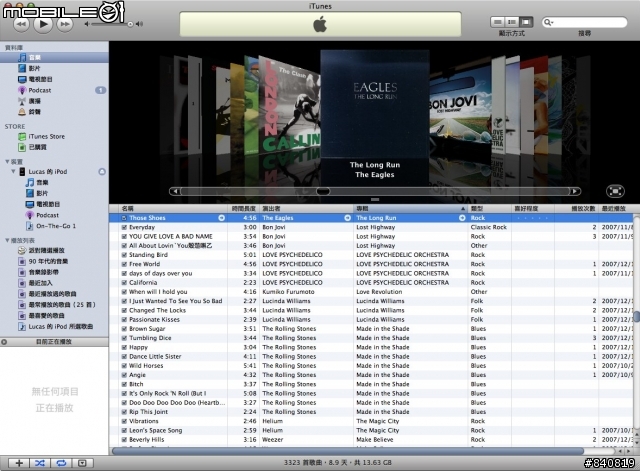Click Cover Flow scroll left arrow
Viewport: 640px width, 471px height.
175,191
